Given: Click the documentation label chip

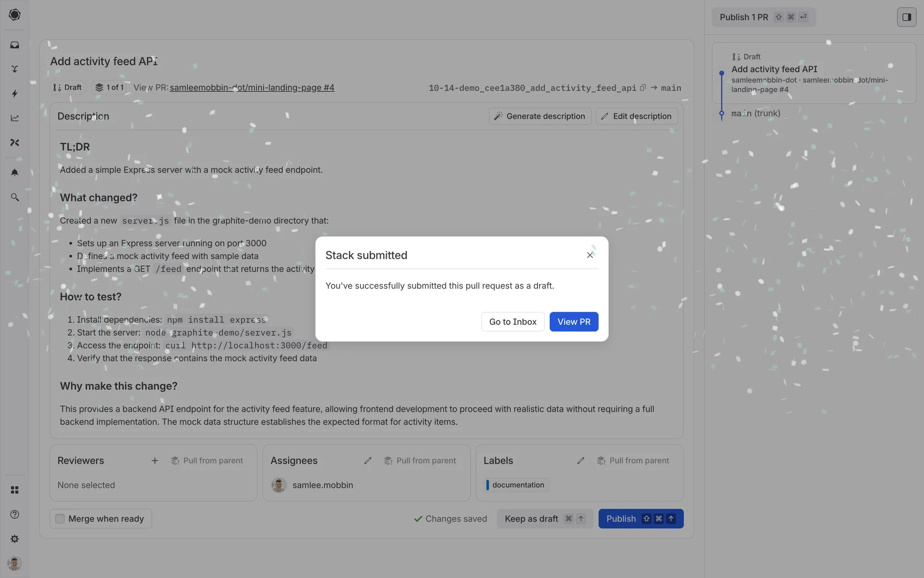Looking at the screenshot, I should pos(517,485).
